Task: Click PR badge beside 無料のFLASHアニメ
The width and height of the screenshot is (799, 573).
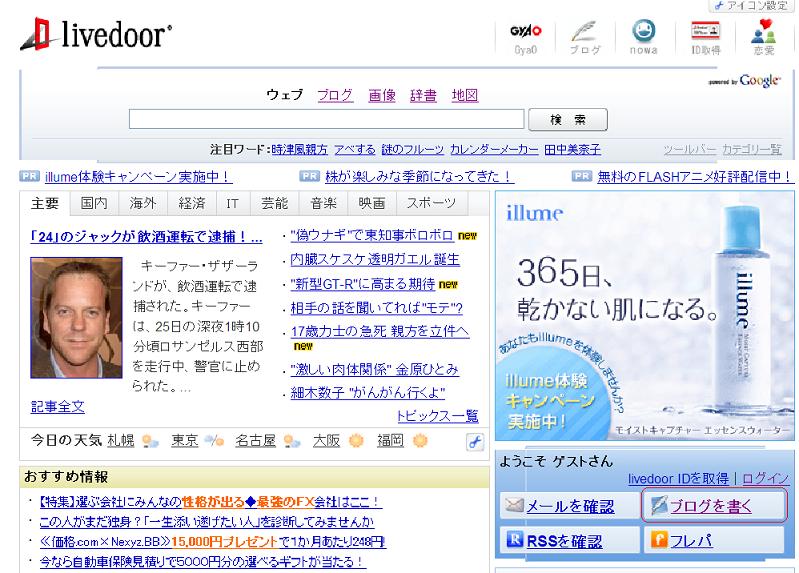Action: [581, 176]
